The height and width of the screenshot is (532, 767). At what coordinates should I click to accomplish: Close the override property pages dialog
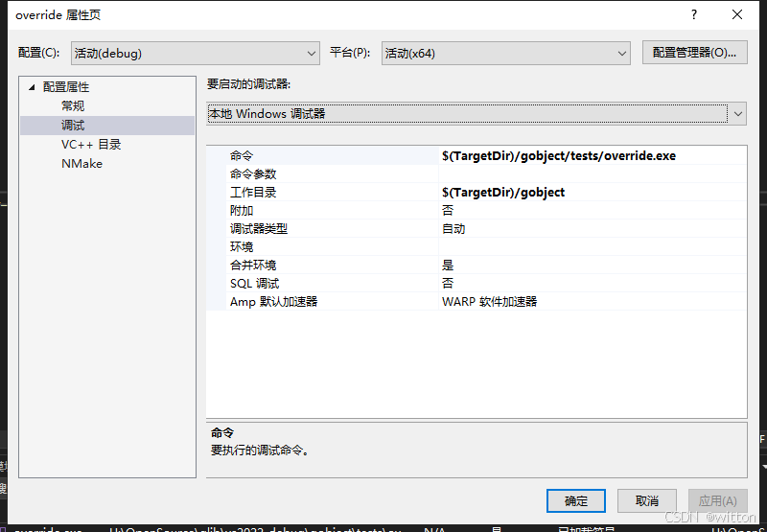[x=736, y=14]
